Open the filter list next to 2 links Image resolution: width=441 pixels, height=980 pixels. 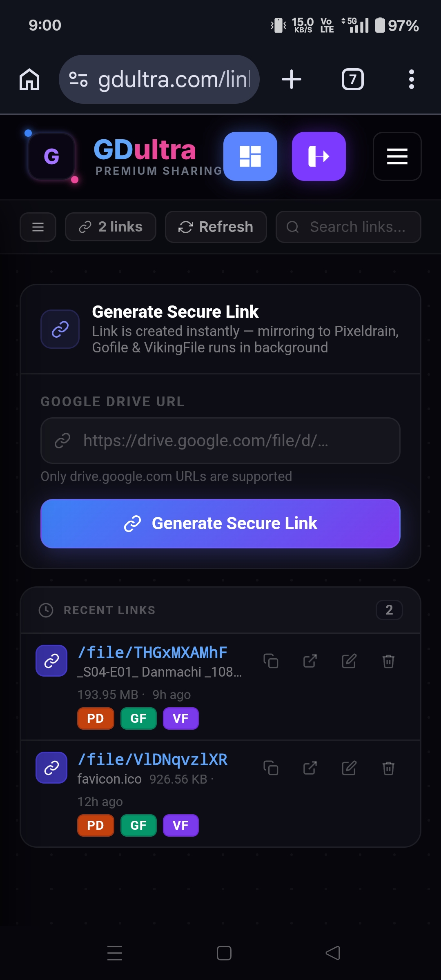[x=38, y=227]
